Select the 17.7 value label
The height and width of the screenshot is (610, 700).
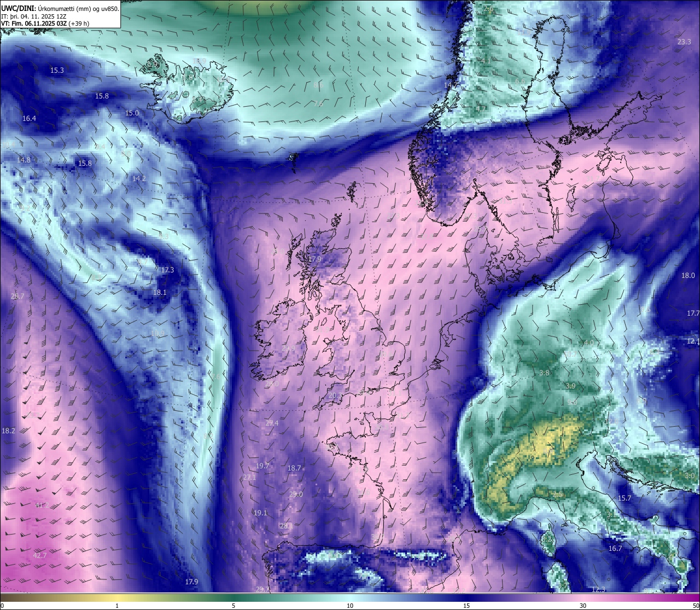pos(693,313)
